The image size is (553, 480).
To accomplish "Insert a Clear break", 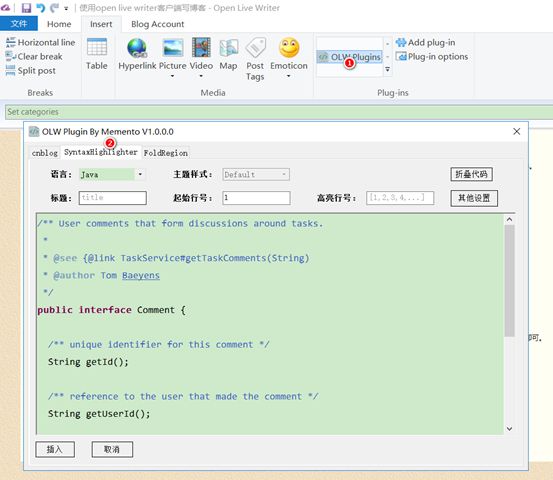I will click(34, 56).
